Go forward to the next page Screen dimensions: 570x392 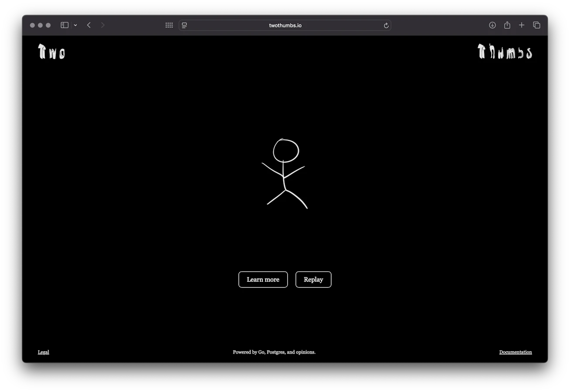[103, 25]
